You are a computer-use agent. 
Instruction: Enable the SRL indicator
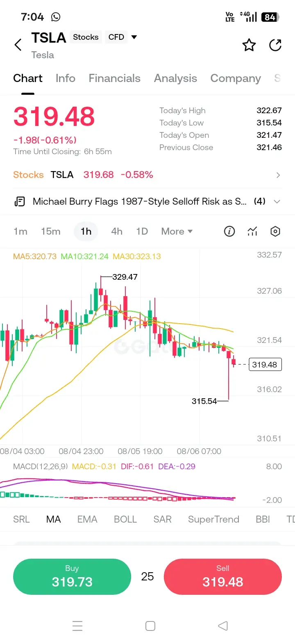point(21,519)
